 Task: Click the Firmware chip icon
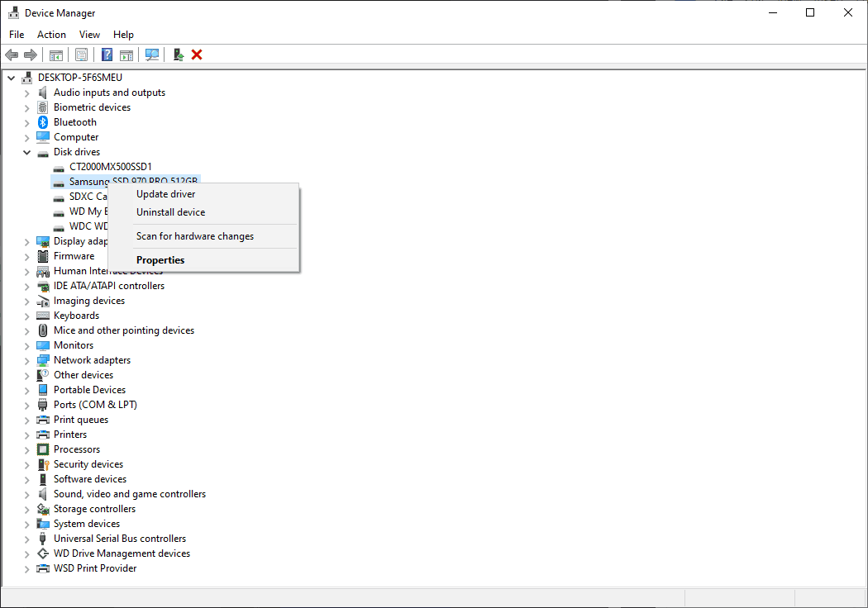[x=43, y=256]
